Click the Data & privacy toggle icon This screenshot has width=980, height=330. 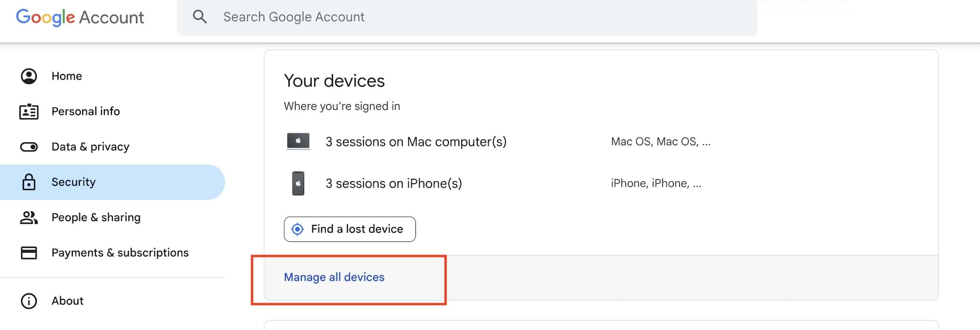coord(29,147)
